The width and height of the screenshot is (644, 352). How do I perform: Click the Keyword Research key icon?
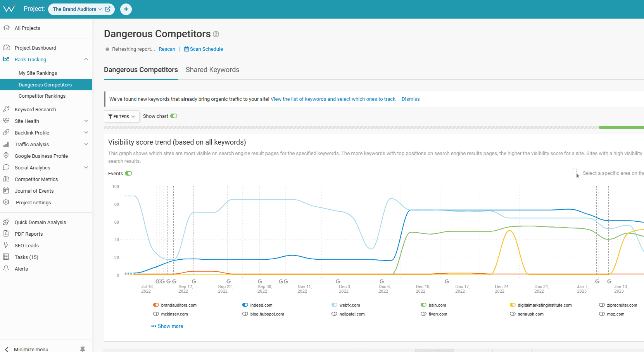tap(6, 109)
